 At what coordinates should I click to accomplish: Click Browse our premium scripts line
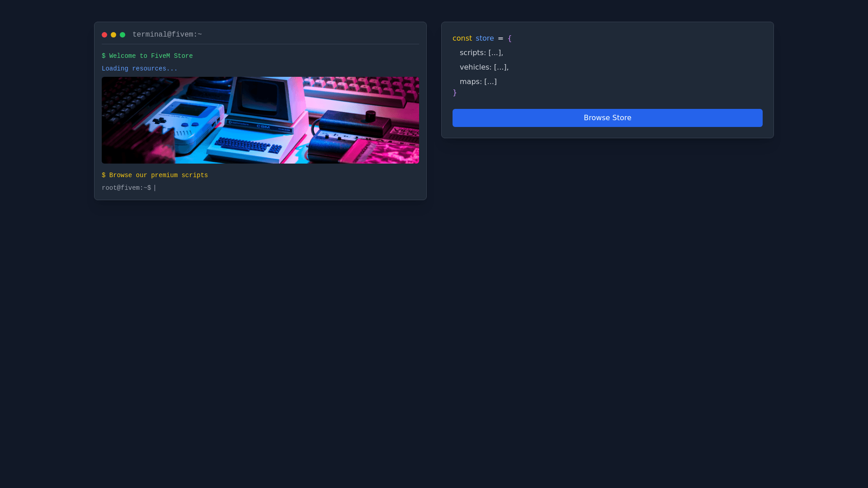click(155, 175)
